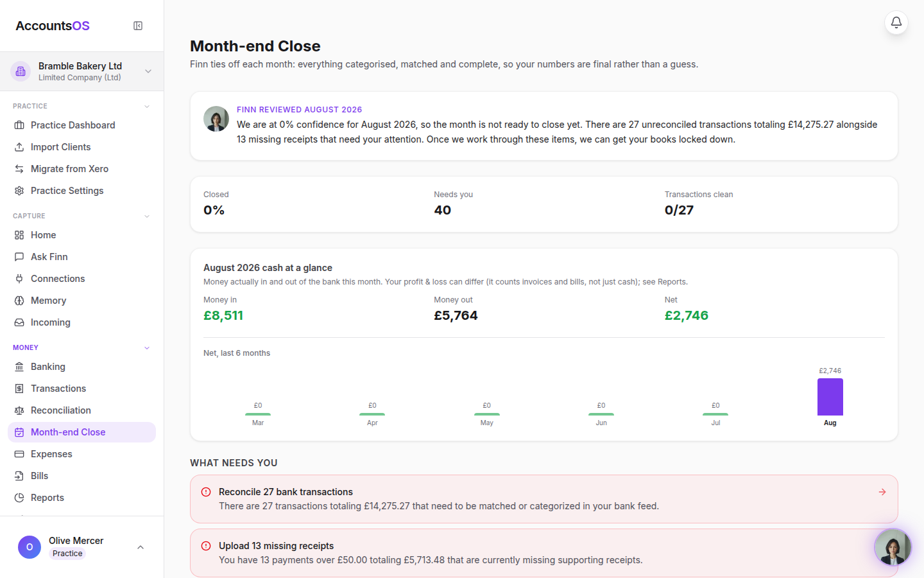Collapse the sidebar with the panel icon
This screenshot has width=924, height=578.
pos(138,26)
